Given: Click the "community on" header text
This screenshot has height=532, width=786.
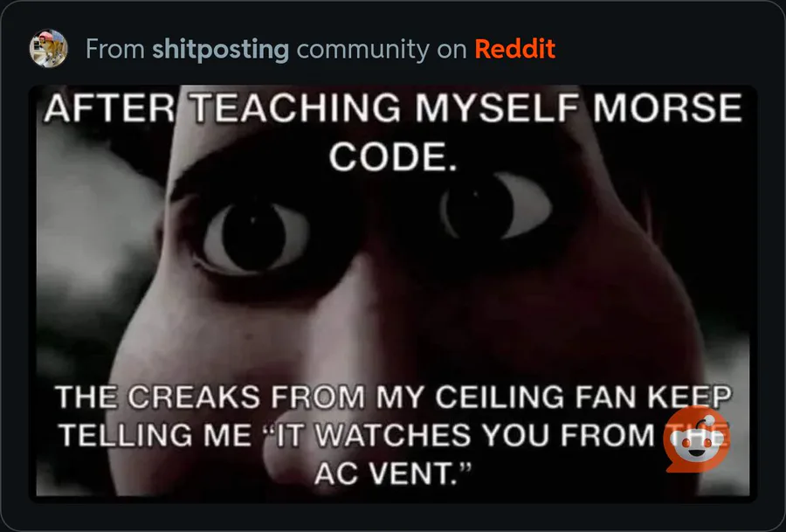Looking at the screenshot, I should [382, 50].
